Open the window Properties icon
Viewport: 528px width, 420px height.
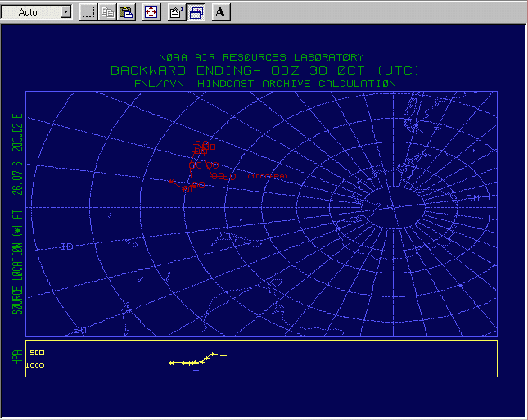click(176, 12)
